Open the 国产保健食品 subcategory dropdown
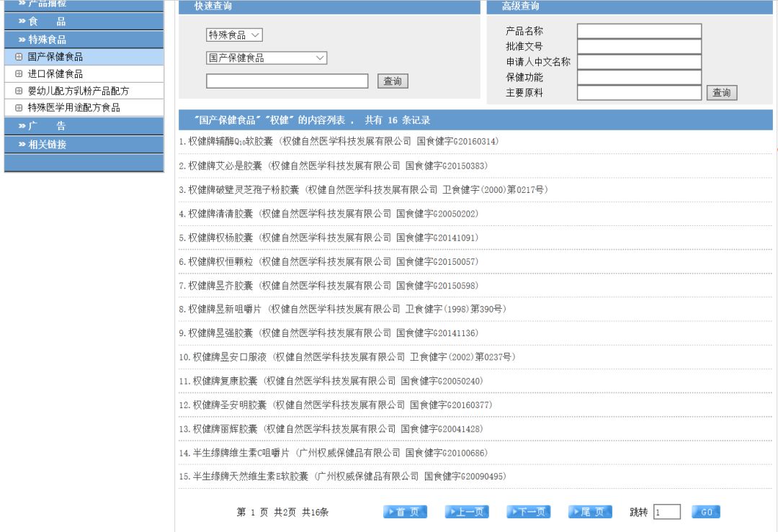 pos(267,58)
